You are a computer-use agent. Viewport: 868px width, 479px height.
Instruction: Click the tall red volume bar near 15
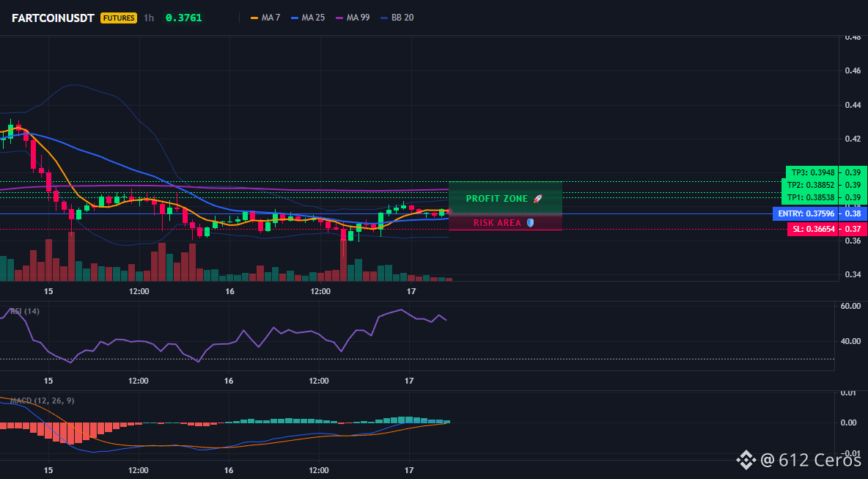tap(71, 257)
